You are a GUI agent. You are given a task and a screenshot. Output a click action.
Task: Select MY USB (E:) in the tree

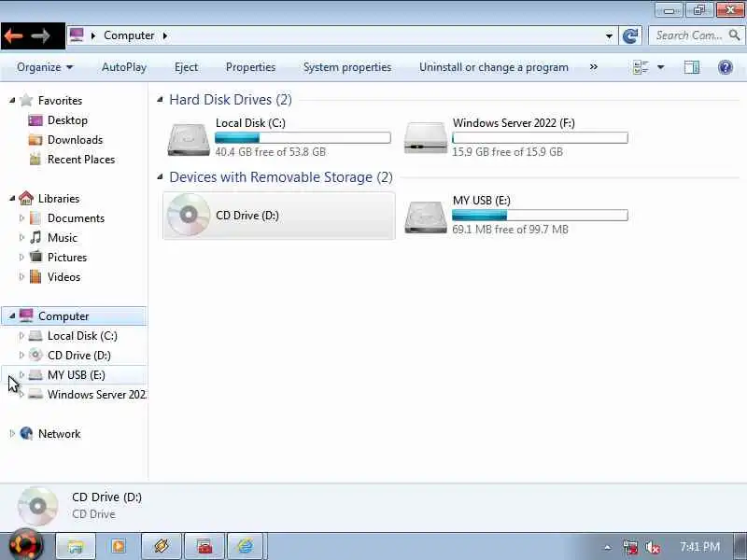click(x=77, y=375)
